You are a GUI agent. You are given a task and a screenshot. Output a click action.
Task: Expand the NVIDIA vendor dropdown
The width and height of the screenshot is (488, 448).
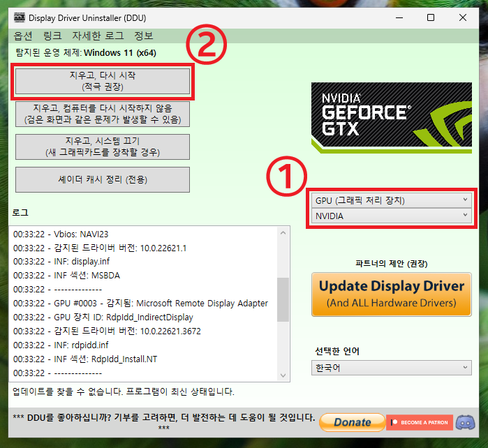click(x=392, y=216)
